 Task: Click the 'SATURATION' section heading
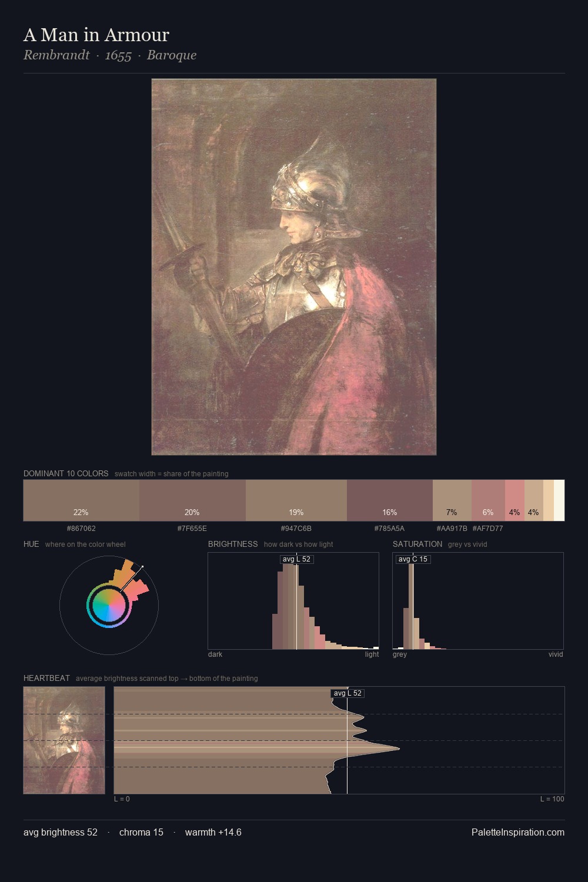pos(417,544)
